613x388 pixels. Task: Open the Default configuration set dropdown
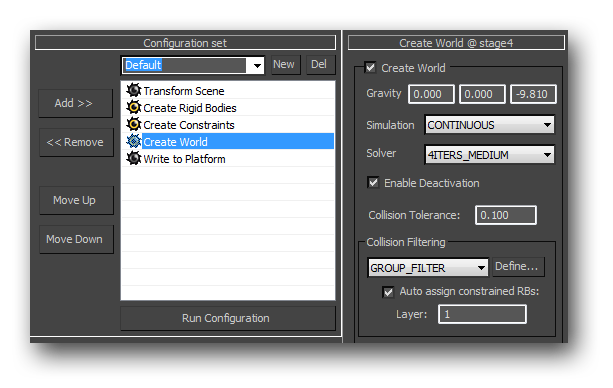click(257, 65)
